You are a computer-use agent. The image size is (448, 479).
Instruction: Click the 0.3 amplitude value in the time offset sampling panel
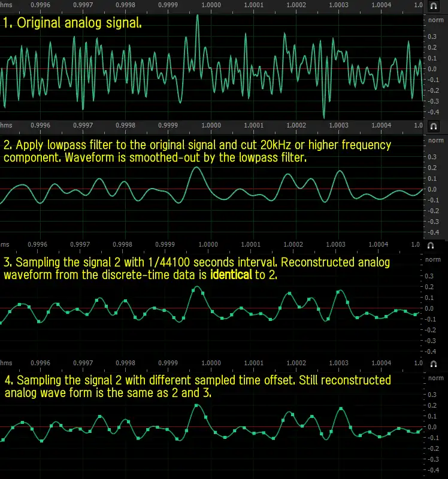click(x=432, y=395)
